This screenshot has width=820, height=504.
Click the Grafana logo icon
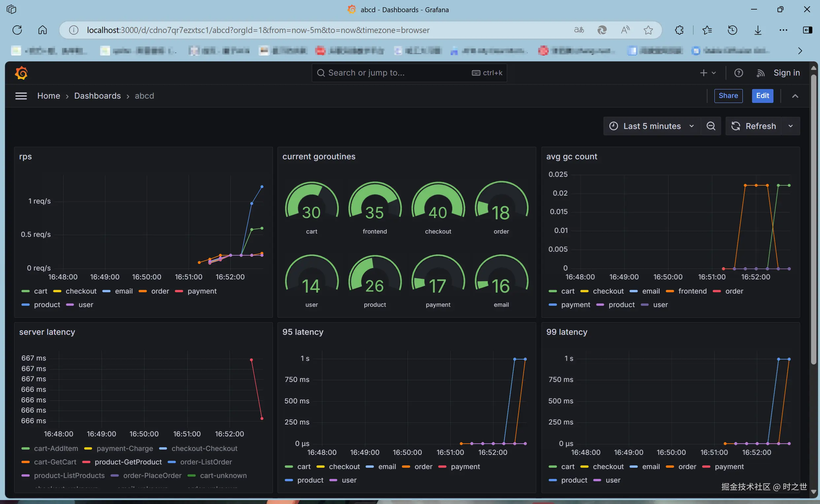click(21, 73)
